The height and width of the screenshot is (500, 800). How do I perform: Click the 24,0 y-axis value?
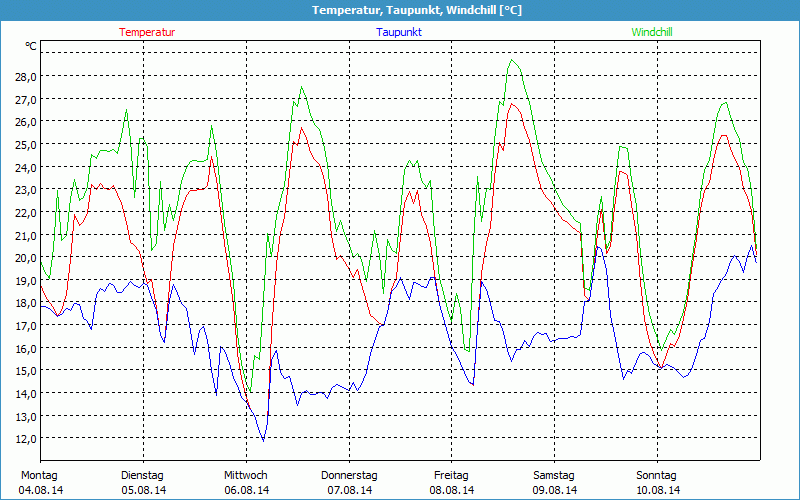(26, 167)
